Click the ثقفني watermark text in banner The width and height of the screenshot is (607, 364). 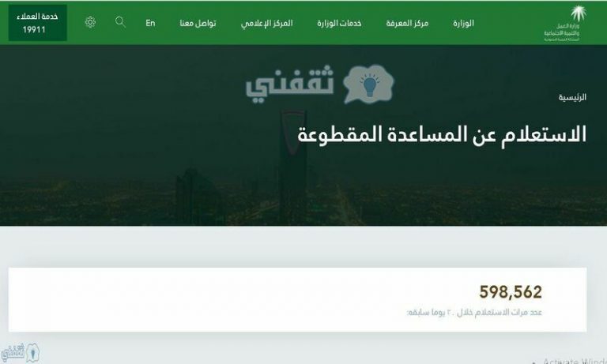point(290,84)
